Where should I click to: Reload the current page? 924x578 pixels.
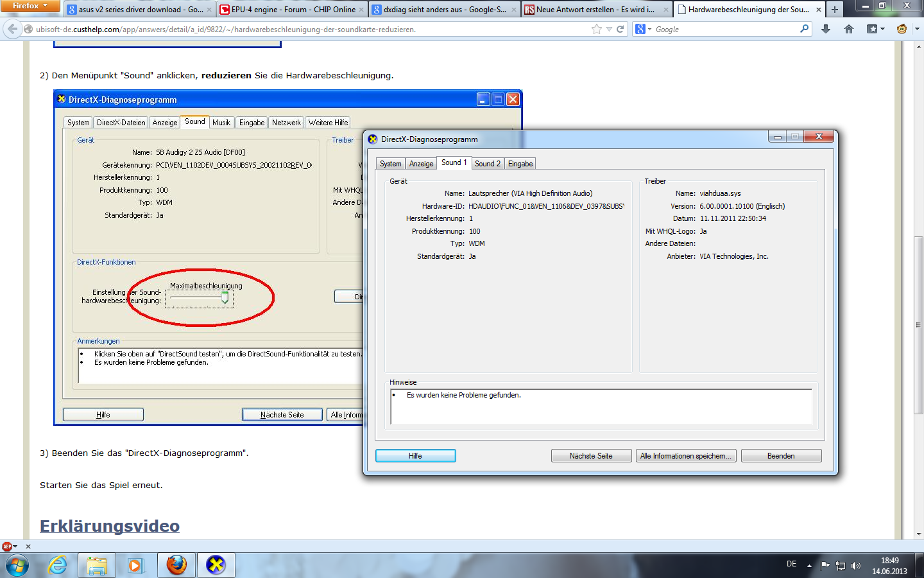click(620, 29)
